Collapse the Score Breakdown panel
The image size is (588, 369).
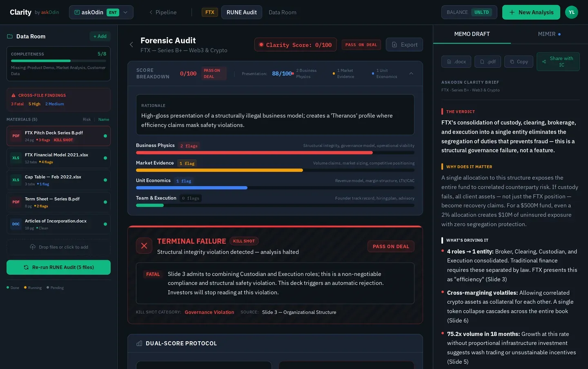click(x=411, y=73)
